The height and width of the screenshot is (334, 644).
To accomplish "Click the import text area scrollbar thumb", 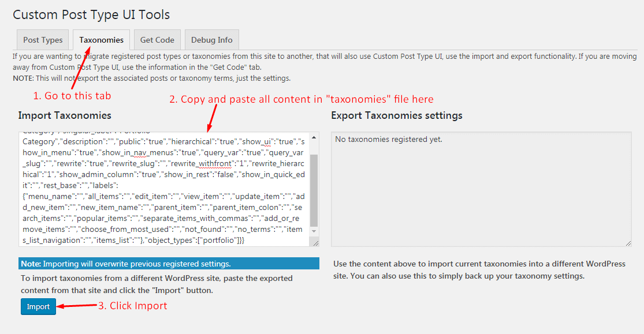I will (314, 190).
